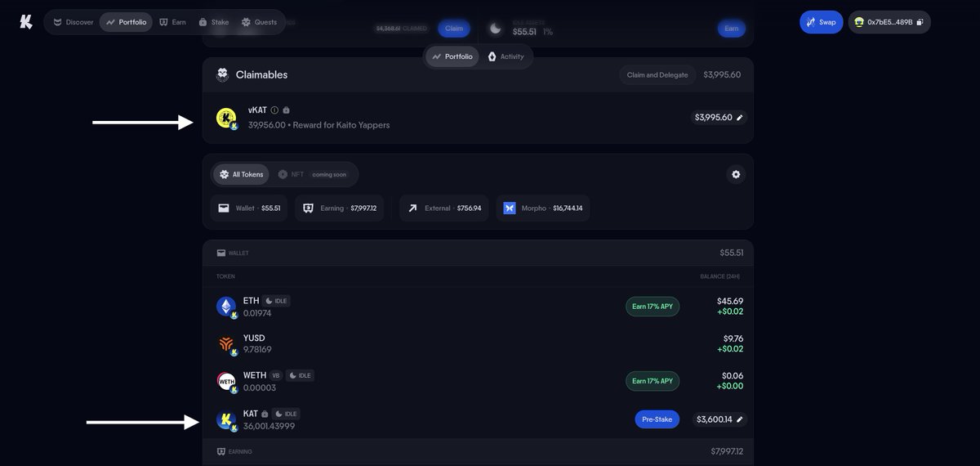Copy the wallet address icon
The image size is (980, 466).
pos(920,22)
